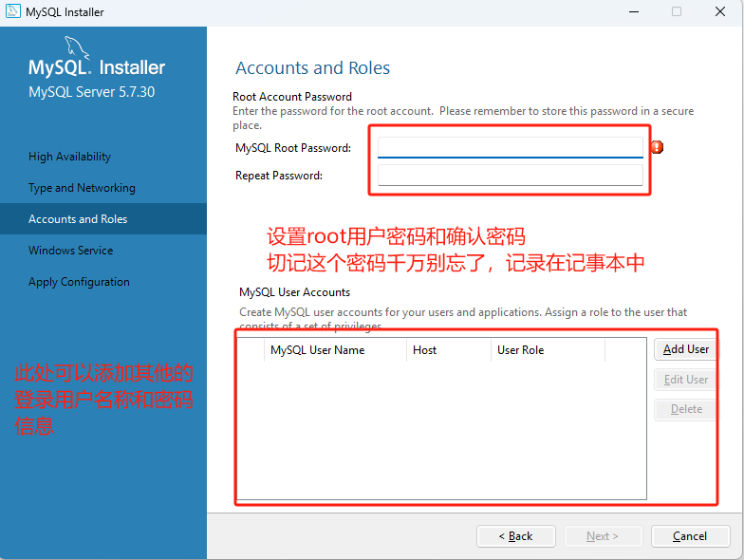Image resolution: width=744 pixels, height=560 pixels.
Task: Minimize the MySQL Installer window
Action: tap(634, 11)
